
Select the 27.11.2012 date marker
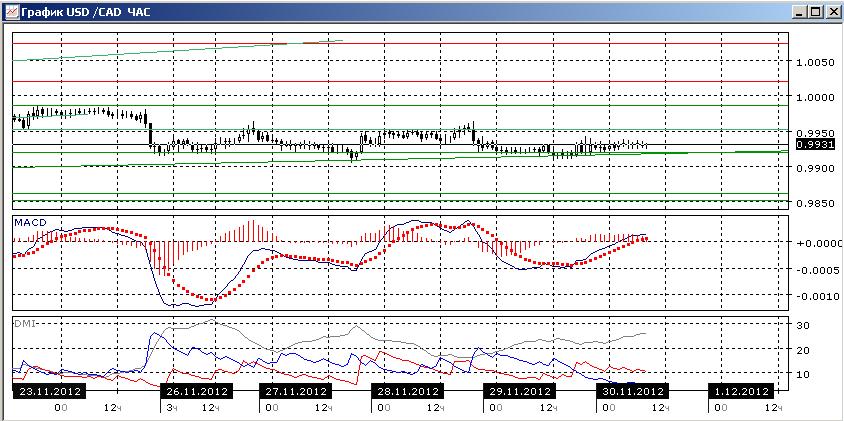pyautogui.click(x=294, y=391)
